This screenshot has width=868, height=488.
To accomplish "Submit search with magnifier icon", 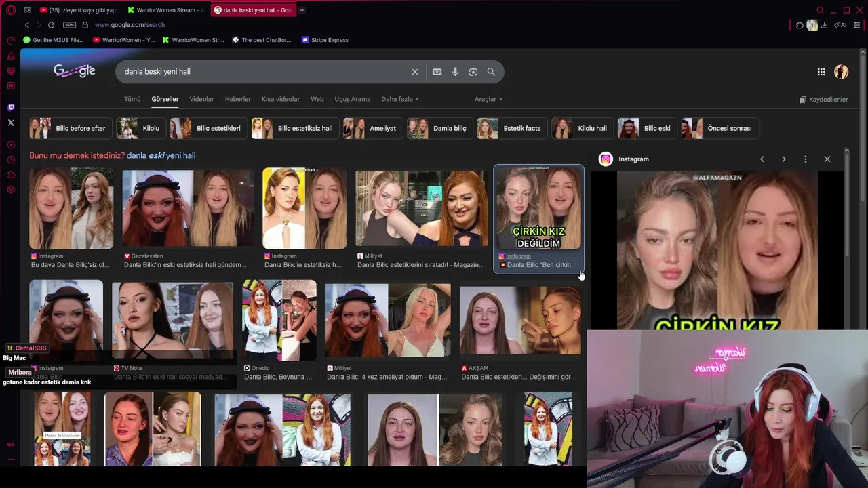I will (x=491, y=72).
